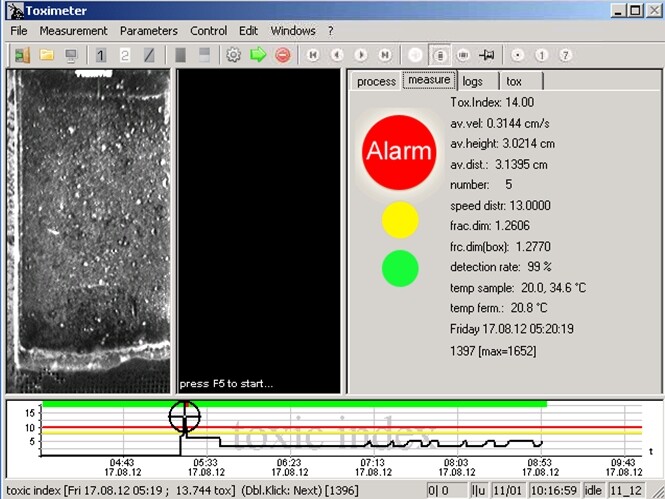Click the settings gear toolbar icon
The height and width of the screenshot is (499, 665).
click(x=233, y=55)
